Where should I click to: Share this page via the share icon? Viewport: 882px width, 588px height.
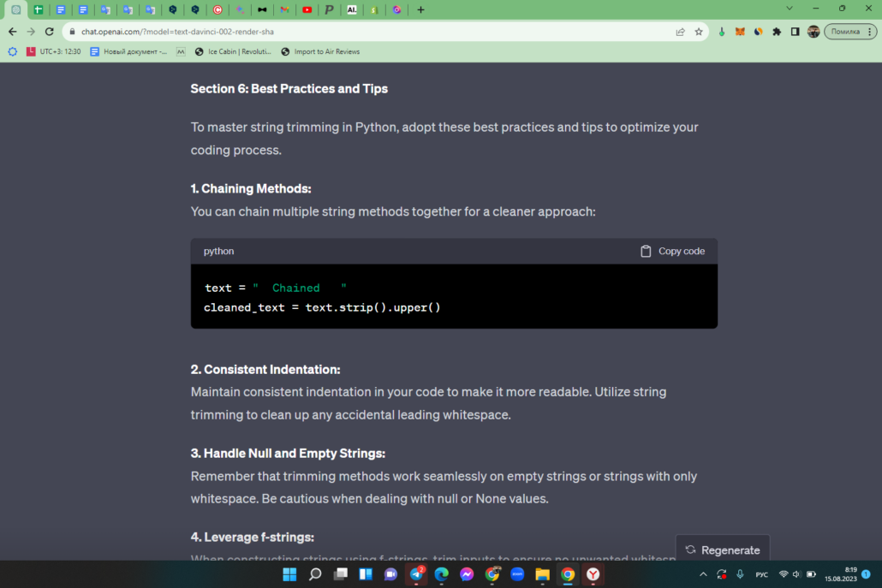point(680,32)
